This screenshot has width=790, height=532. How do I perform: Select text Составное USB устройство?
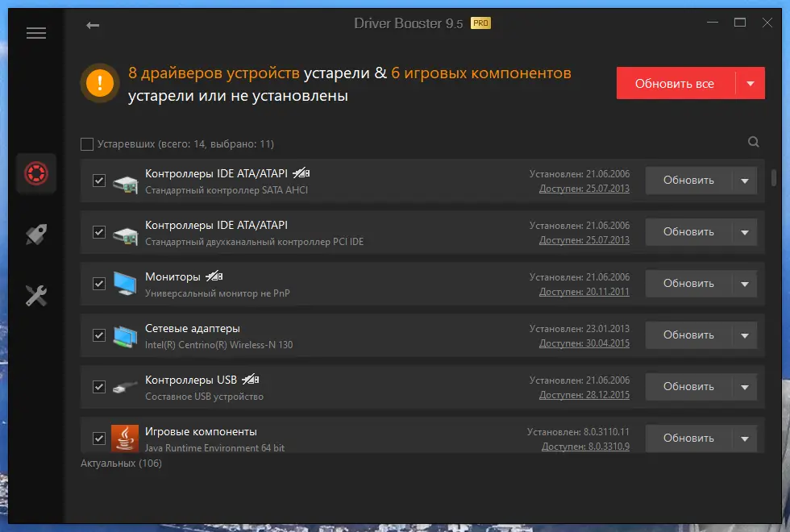[x=204, y=397]
